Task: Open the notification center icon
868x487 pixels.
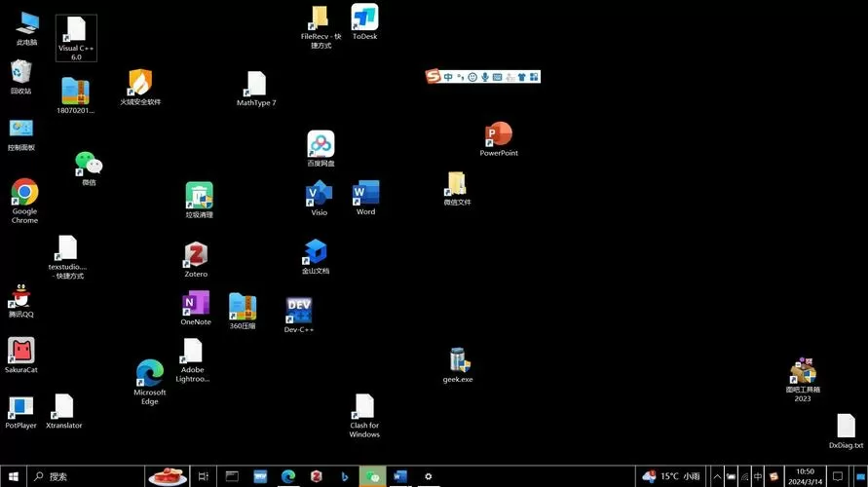Action: click(x=838, y=476)
